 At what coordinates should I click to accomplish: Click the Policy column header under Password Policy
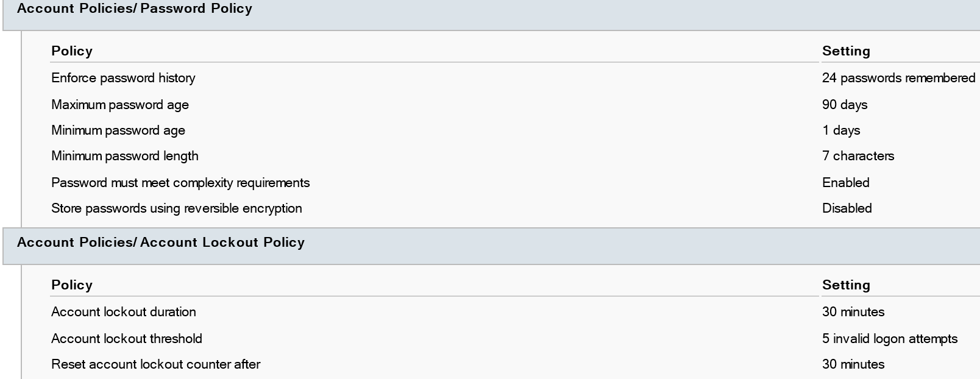tap(72, 51)
